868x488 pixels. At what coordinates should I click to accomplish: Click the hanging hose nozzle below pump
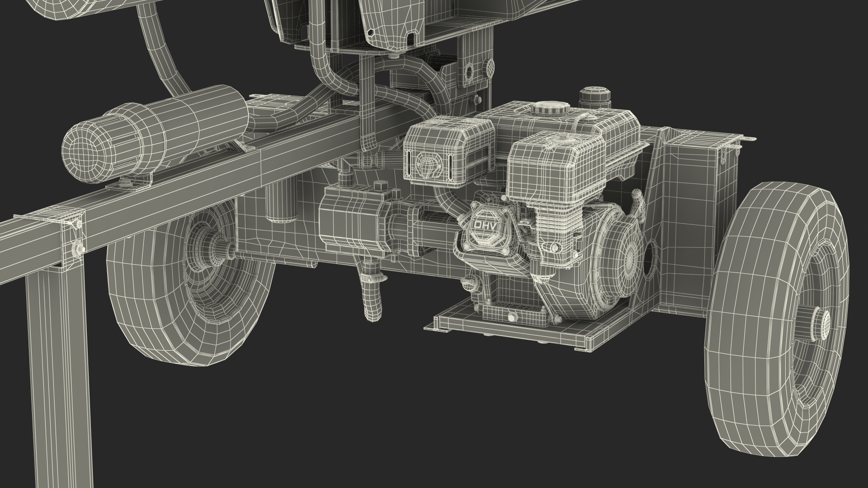[x=371, y=300]
